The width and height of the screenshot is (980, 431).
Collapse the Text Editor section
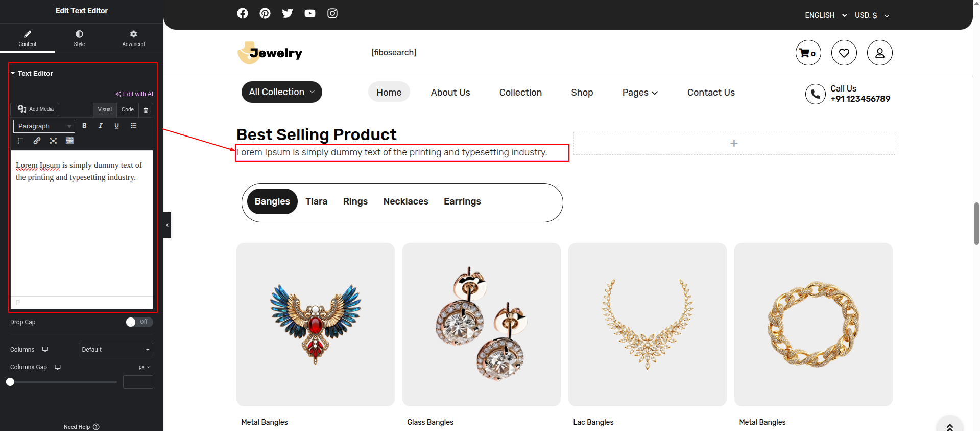pyautogui.click(x=32, y=74)
